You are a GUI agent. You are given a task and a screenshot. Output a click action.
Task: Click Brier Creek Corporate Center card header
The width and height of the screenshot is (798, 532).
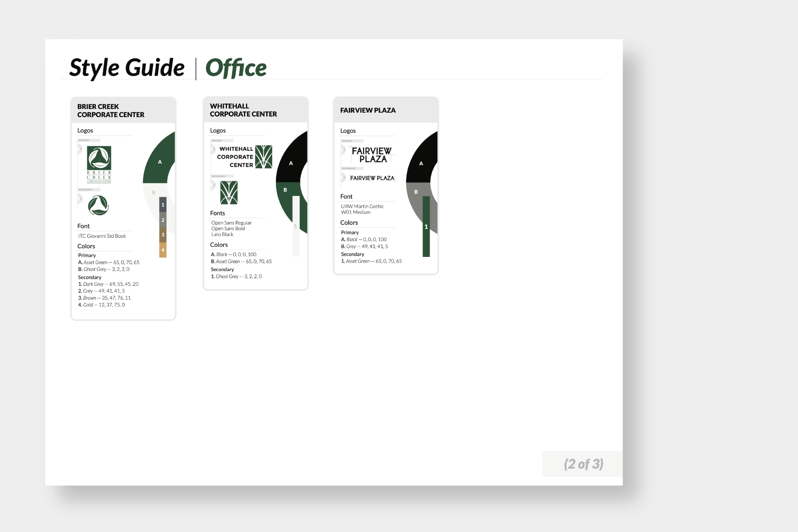[123, 111]
